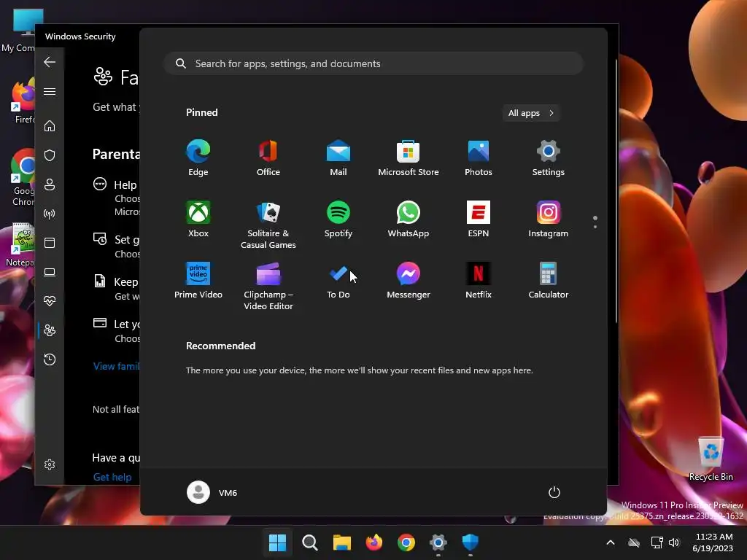This screenshot has height=560, width=747.
Task: Open Firewall & network protection icon
Action: pos(50,214)
